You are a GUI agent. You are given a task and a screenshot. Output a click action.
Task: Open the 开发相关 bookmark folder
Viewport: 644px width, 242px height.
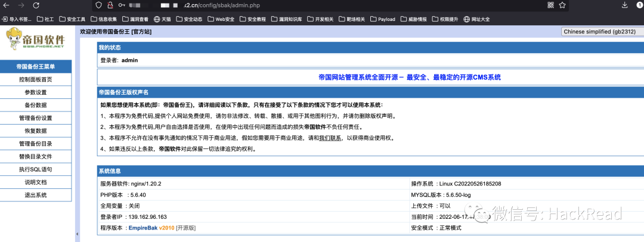(320, 19)
